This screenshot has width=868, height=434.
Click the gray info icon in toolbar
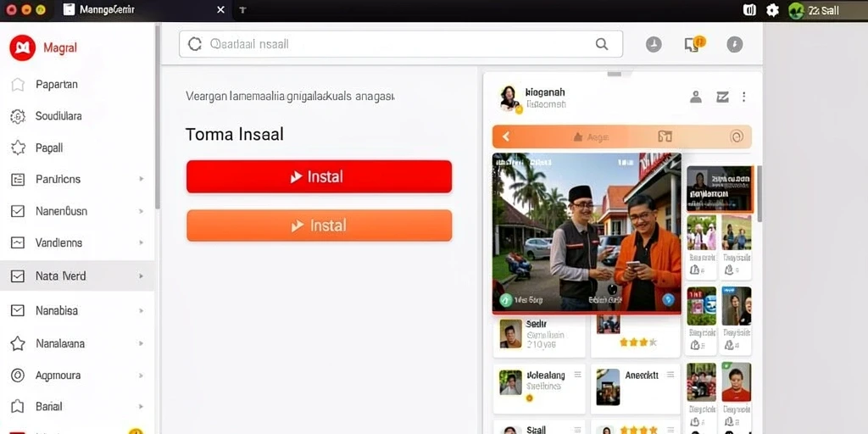(x=735, y=44)
